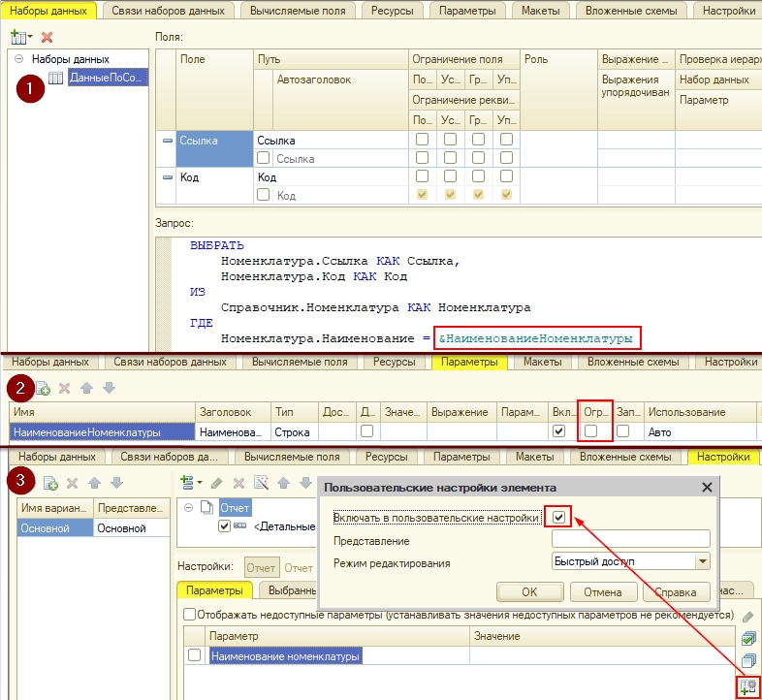The height and width of the screenshot is (700, 762).
Task: Toggle Д... checkbox in НаименованиеНоменклатуры row
Action: [x=366, y=431]
